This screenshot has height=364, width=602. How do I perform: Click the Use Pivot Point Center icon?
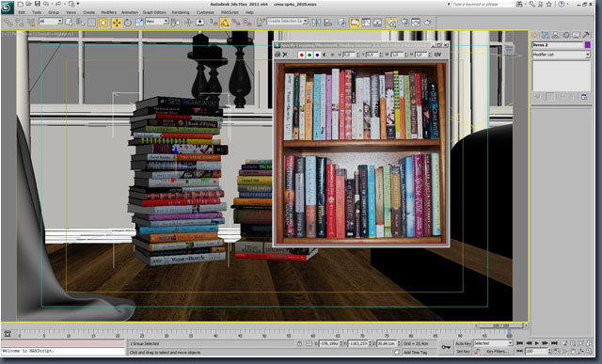pos(175,23)
